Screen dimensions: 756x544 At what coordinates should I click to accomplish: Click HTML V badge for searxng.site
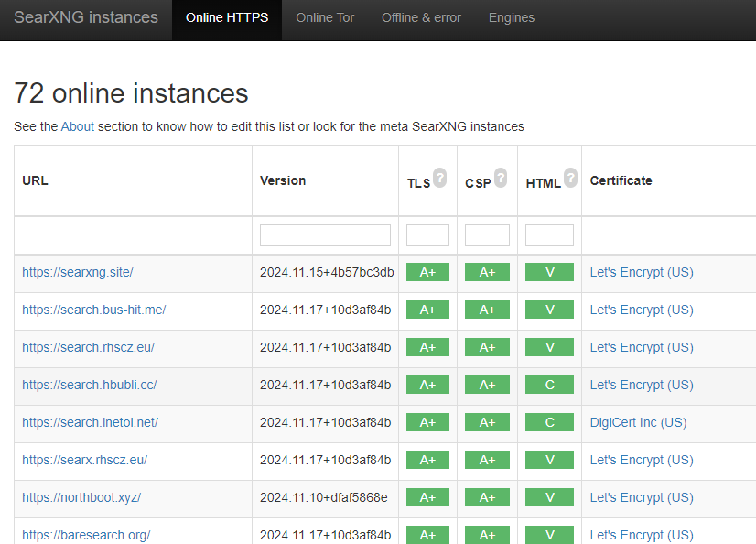[x=550, y=272]
